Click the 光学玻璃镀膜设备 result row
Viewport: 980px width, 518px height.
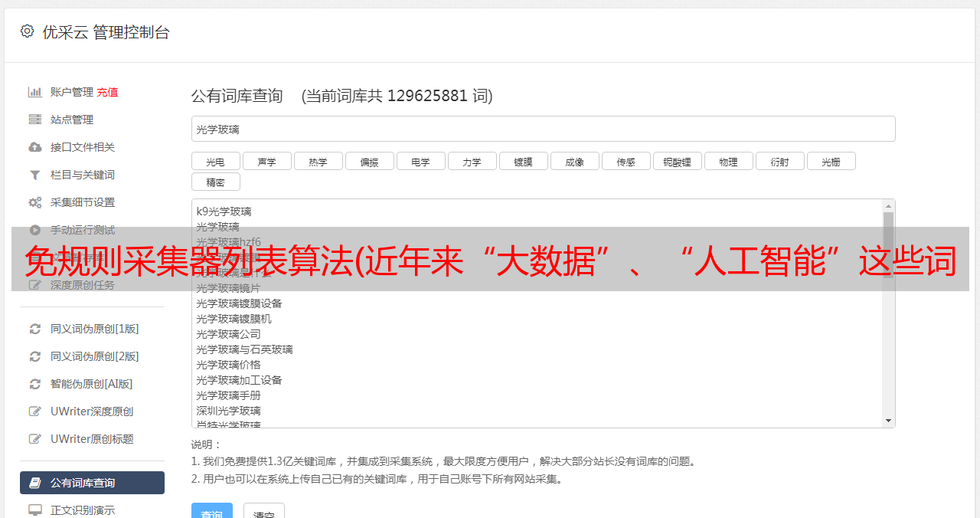coord(239,303)
